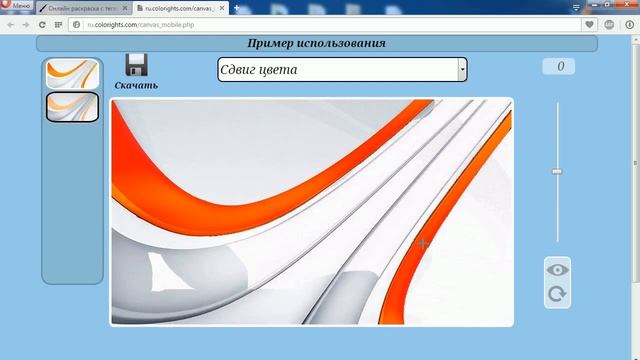Switch to the 'Онлайн раскраска' tab
This screenshot has width=640, height=360.
click(84, 8)
